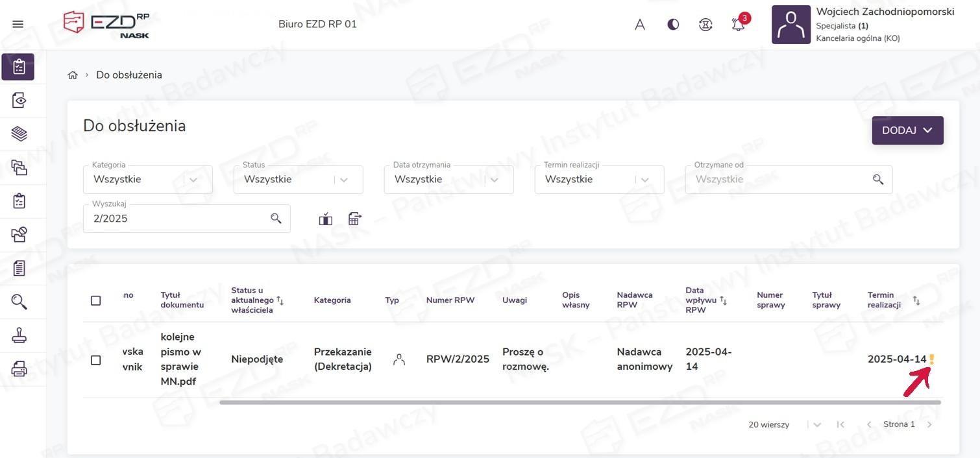Select the header checkbox for all rows
Screen dimensions: 980x458
tap(96, 300)
